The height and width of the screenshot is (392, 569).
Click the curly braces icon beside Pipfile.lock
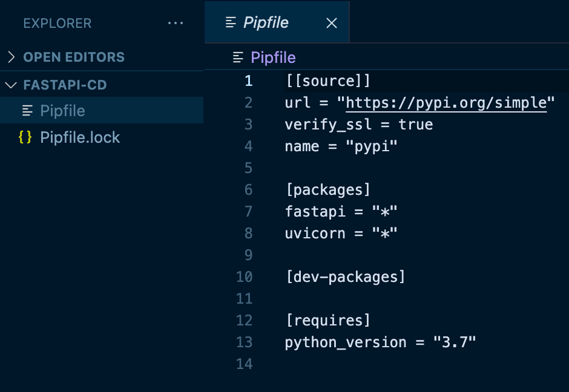(25, 137)
